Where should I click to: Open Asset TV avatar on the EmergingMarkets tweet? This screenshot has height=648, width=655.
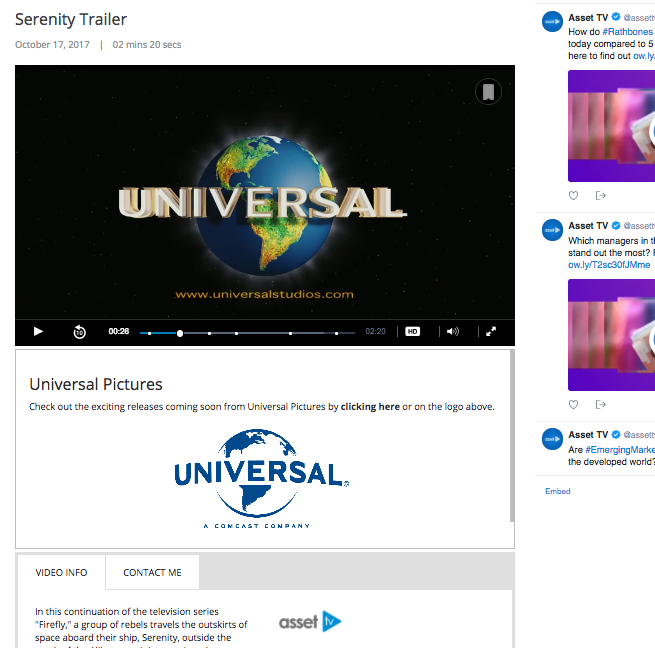(552, 439)
